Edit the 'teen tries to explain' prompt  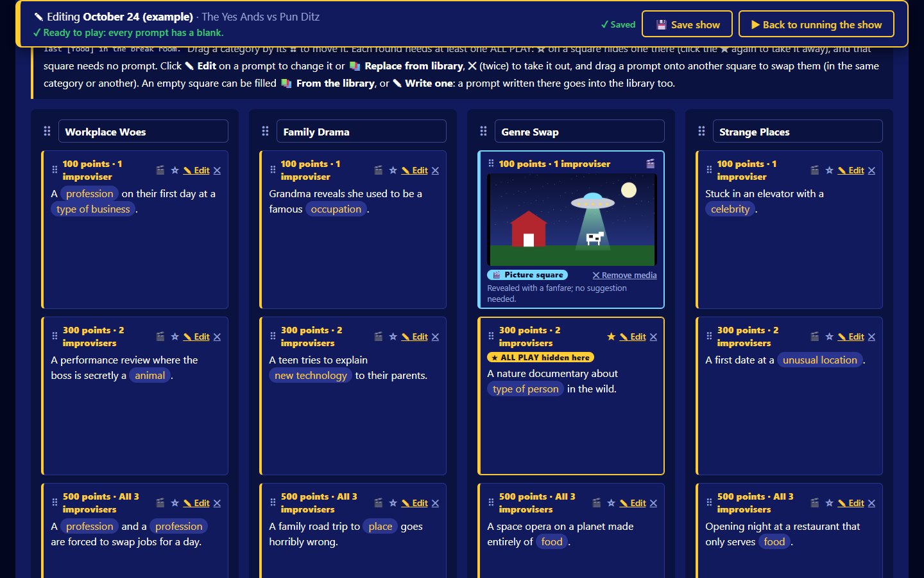tap(415, 337)
